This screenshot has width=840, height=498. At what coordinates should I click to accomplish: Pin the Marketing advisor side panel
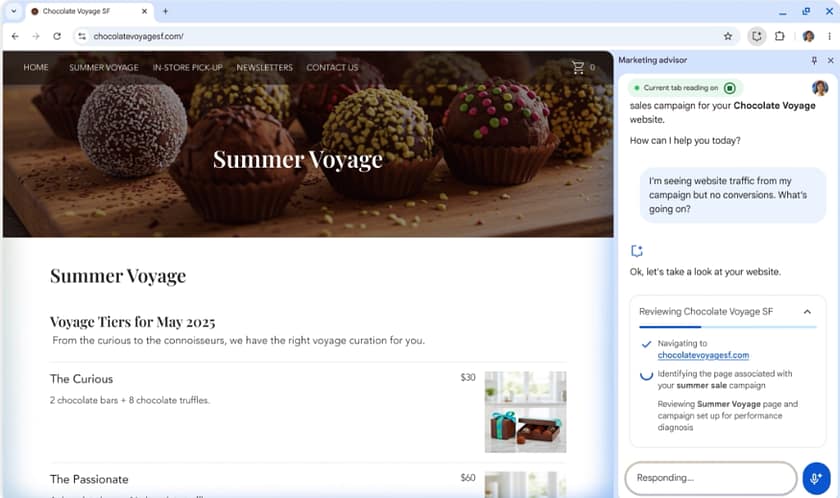814,60
